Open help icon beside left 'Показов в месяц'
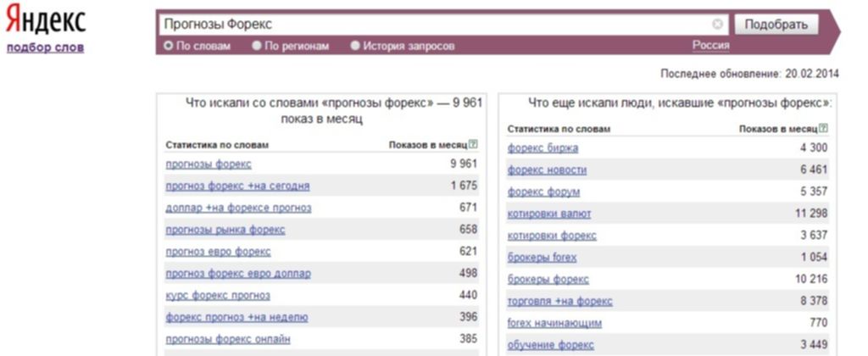 click(473, 144)
